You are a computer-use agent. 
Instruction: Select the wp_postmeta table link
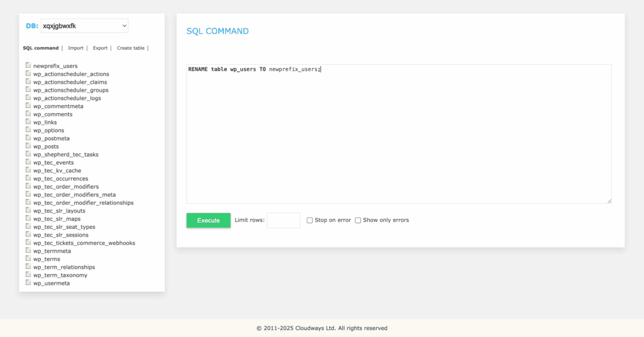52,138
